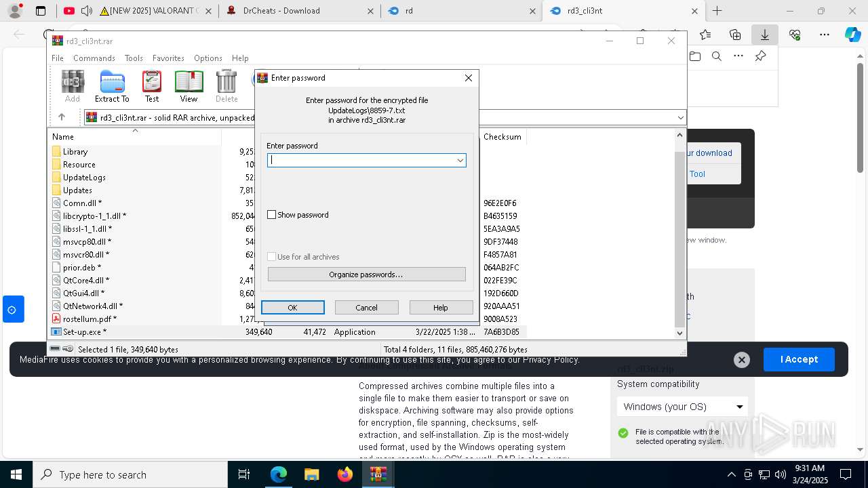Open the WinRAR taskbar icon
Viewport: 868px width, 488px height.
pyautogui.click(x=378, y=474)
